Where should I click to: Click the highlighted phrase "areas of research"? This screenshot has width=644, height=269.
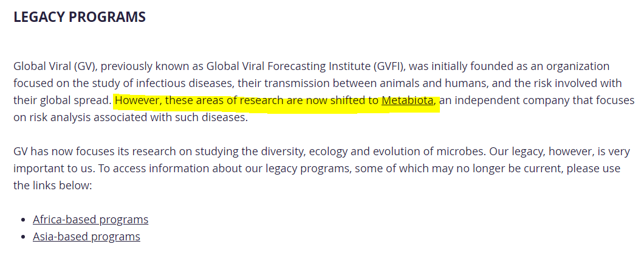point(238,100)
